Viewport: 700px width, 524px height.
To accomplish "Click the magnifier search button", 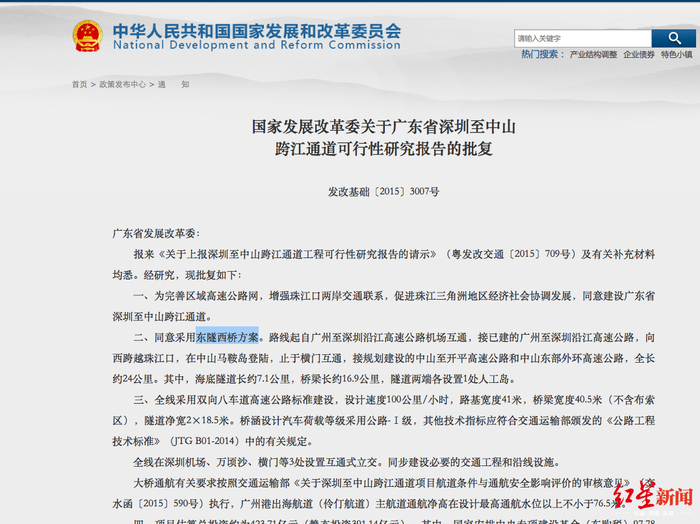I will point(674,38).
